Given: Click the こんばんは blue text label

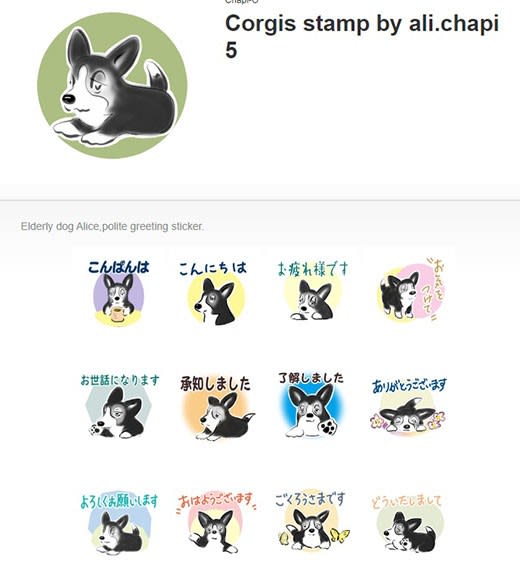Looking at the screenshot, I should (118, 267).
